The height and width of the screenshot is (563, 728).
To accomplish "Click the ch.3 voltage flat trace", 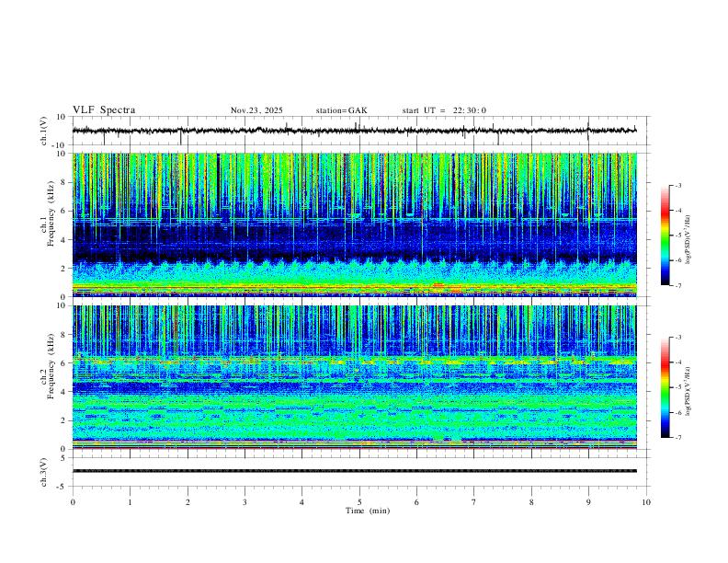I will pos(354,471).
